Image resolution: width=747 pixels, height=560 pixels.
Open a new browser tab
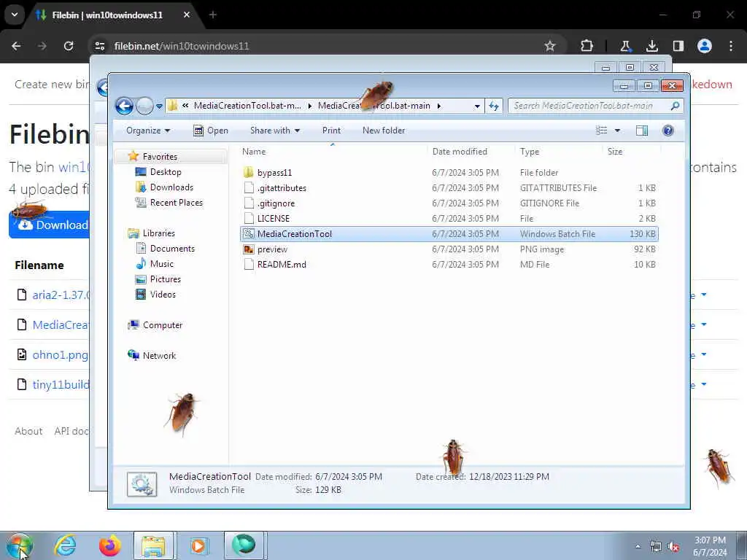point(213,15)
